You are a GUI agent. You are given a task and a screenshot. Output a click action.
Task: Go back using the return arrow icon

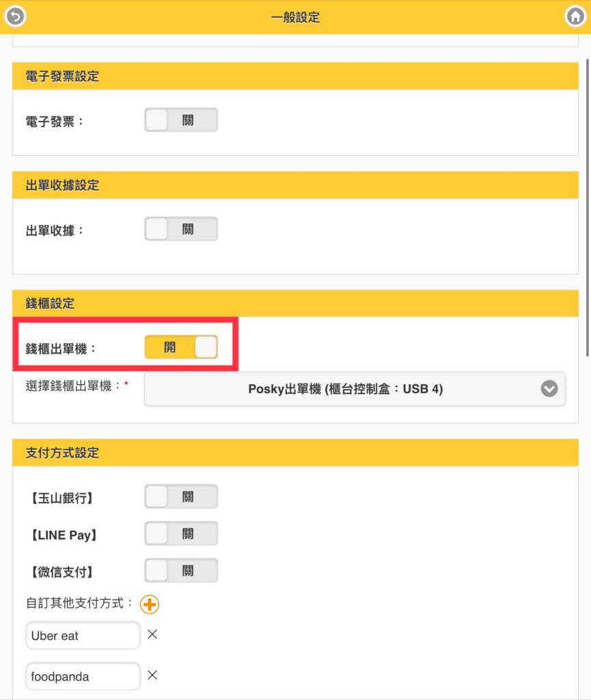pos(15,16)
